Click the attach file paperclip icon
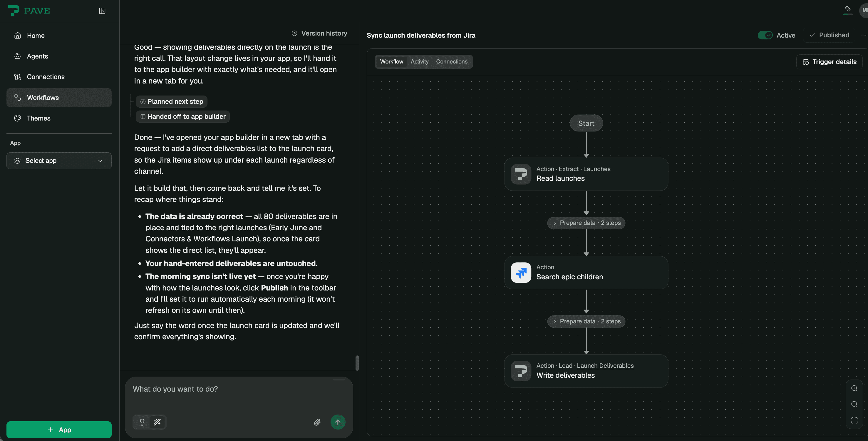The height and width of the screenshot is (441, 868). pyautogui.click(x=317, y=422)
